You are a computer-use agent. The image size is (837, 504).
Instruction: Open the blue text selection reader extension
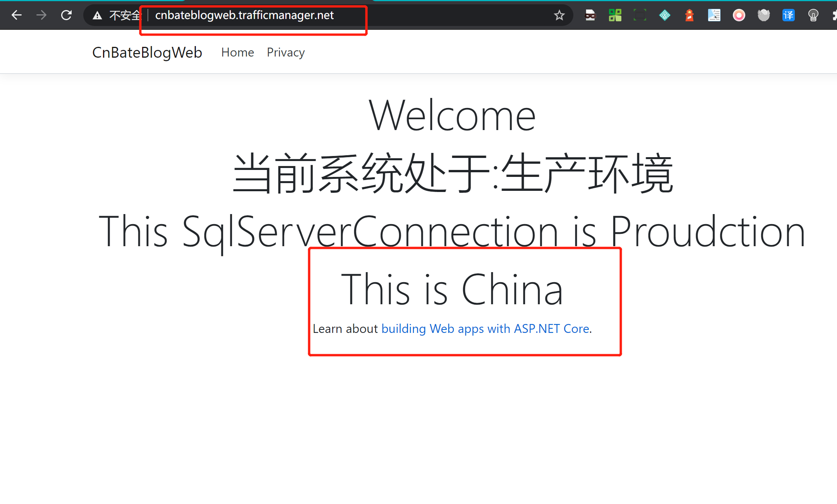714,15
